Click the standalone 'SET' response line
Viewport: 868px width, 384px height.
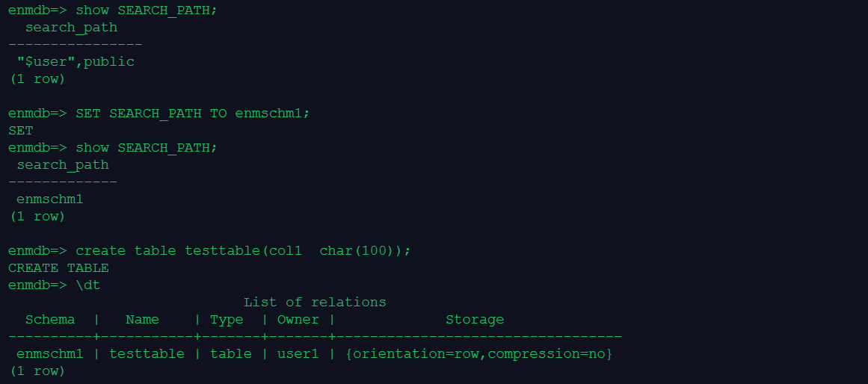click(21, 130)
